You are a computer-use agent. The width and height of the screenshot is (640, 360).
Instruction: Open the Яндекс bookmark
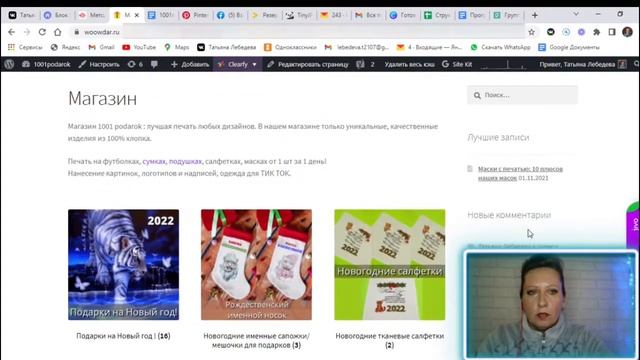point(66,47)
